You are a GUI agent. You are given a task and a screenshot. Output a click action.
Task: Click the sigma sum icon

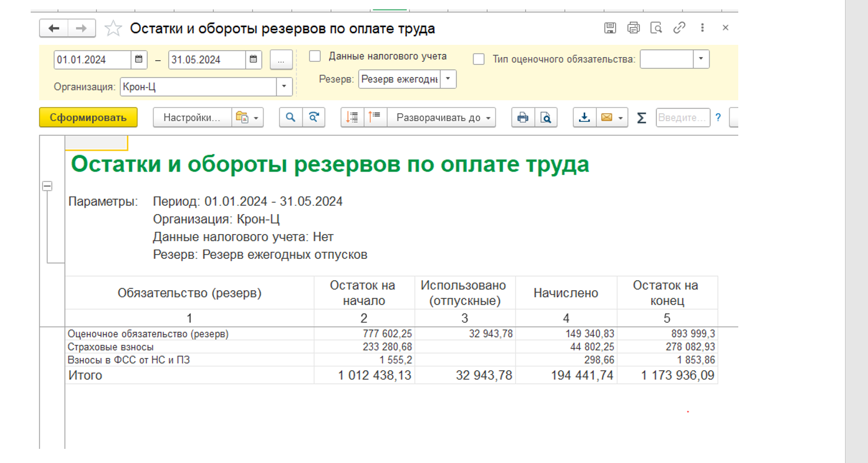click(x=642, y=118)
